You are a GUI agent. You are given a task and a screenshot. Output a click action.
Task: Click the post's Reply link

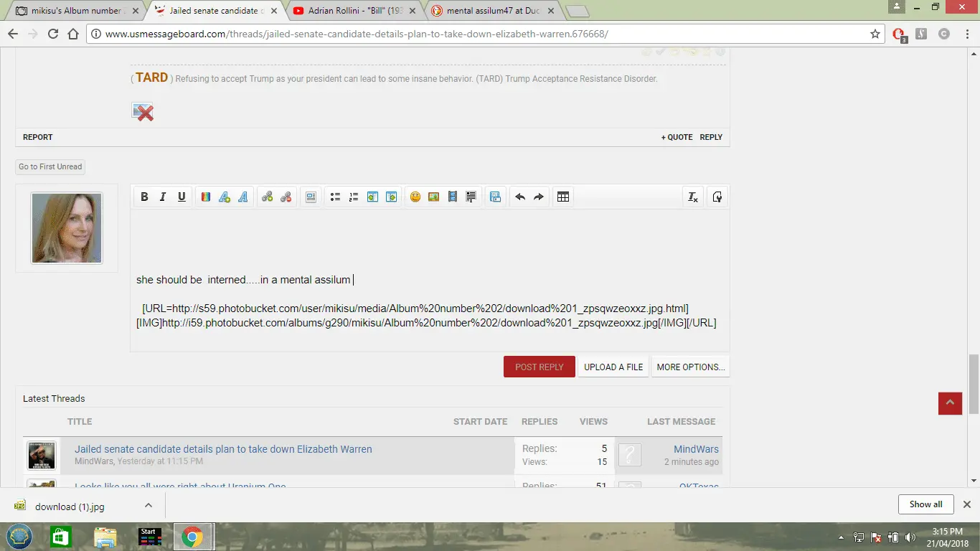(x=711, y=137)
